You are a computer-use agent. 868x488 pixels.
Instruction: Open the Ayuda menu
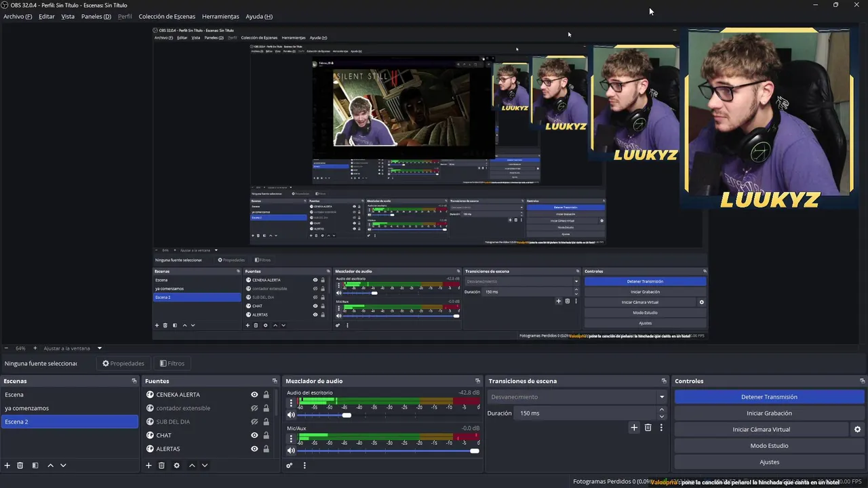click(x=259, y=16)
